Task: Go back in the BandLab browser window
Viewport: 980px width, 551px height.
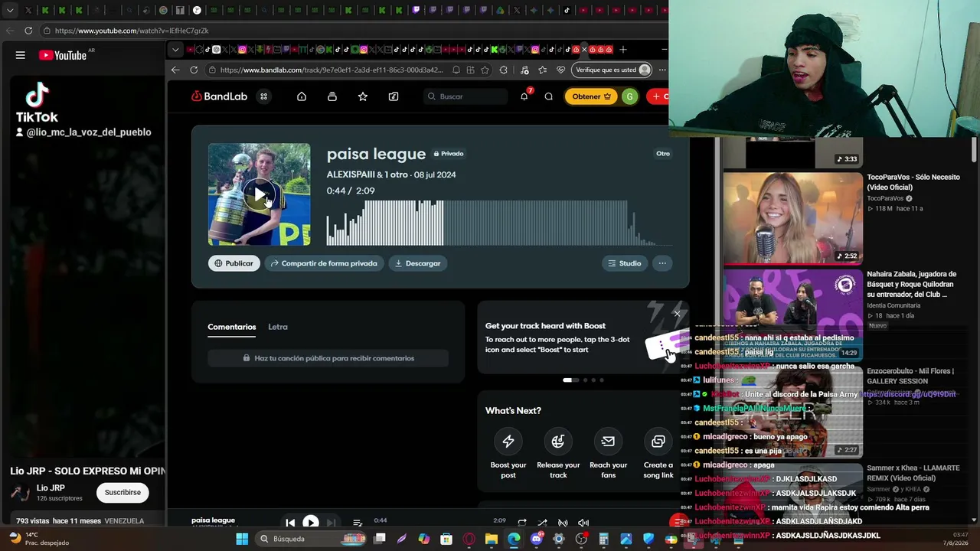Action: pyautogui.click(x=175, y=70)
